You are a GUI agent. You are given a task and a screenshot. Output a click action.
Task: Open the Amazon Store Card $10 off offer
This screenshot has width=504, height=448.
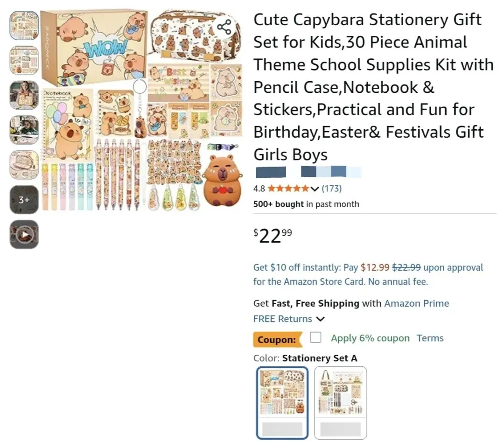(368, 274)
